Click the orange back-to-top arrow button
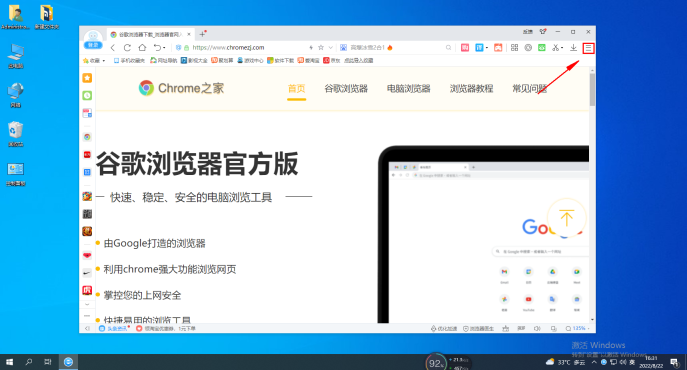 [566, 218]
